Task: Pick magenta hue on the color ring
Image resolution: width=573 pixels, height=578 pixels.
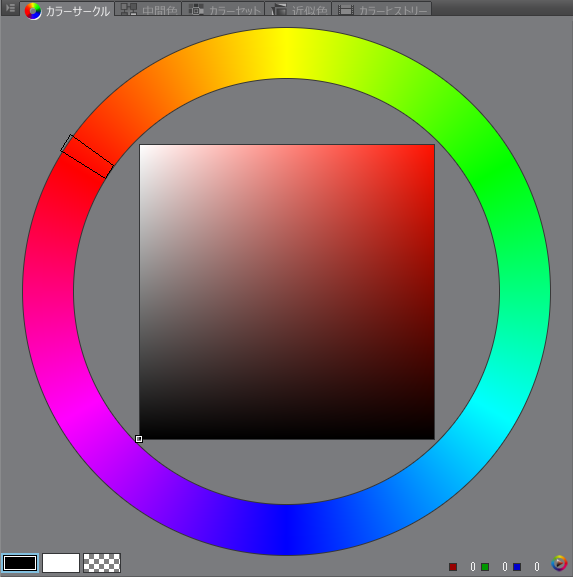Action: (x=80, y=410)
